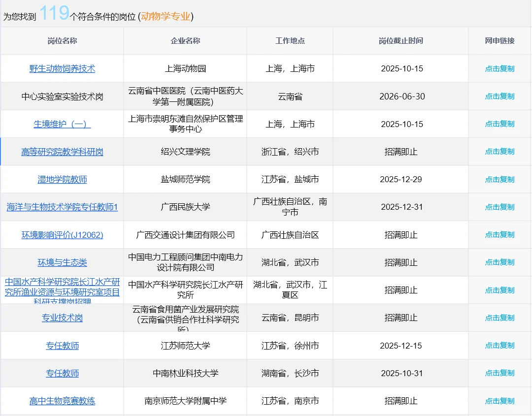
Task: View the 高中生物竞赛教练 job details
Action: pos(63,401)
